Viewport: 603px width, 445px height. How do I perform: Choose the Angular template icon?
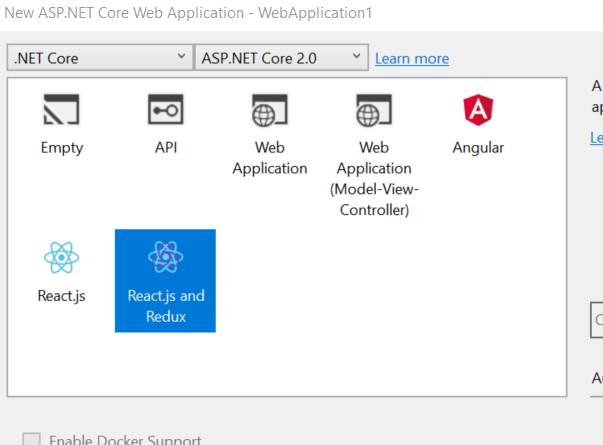point(478,110)
